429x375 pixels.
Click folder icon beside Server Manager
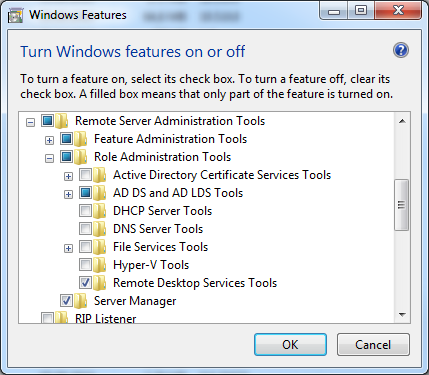tap(81, 301)
